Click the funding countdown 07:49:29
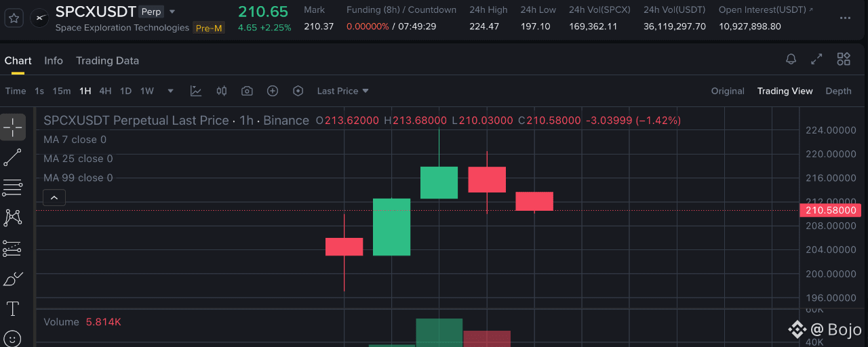868x347 pixels. pos(417,26)
